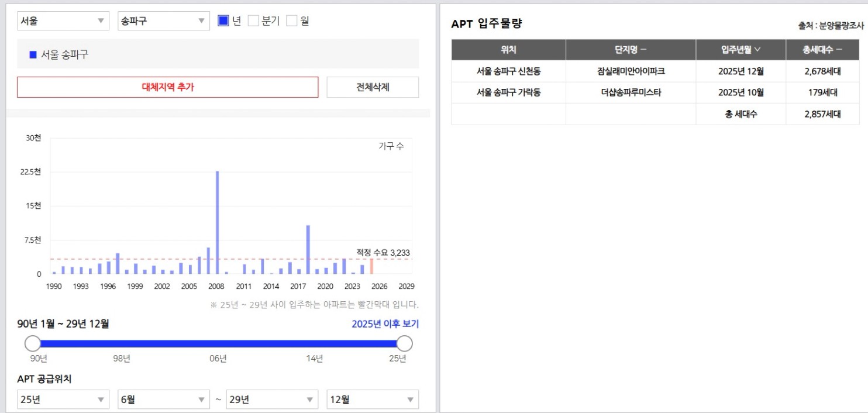Click the 적정 수요 3,233 label

[383, 253]
